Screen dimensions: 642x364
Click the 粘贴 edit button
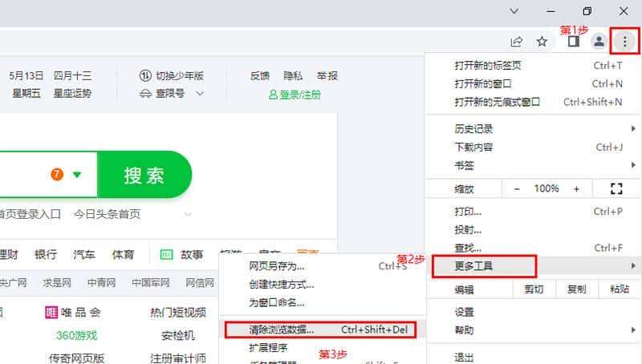click(x=619, y=289)
